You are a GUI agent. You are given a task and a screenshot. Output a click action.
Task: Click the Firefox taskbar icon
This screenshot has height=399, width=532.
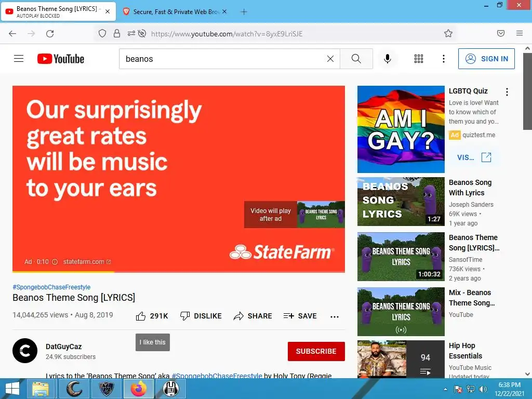138,389
